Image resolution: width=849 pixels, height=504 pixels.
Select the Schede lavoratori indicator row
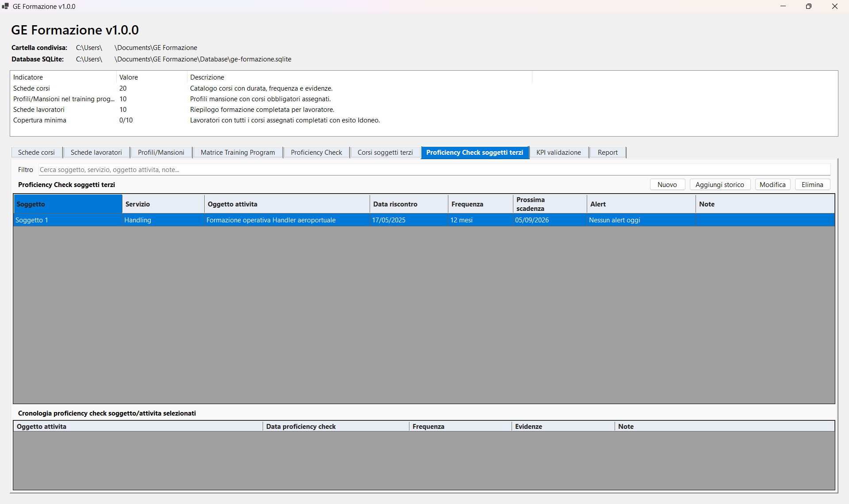point(272,110)
